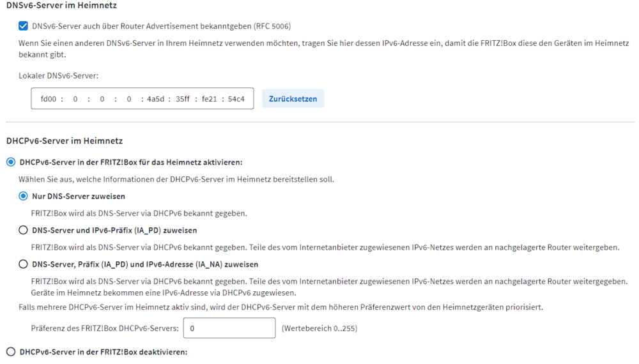Choose the option including IPv6-Adresse (IA_NA)
The height and width of the screenshot is (364, 639).
coord(24,264)
